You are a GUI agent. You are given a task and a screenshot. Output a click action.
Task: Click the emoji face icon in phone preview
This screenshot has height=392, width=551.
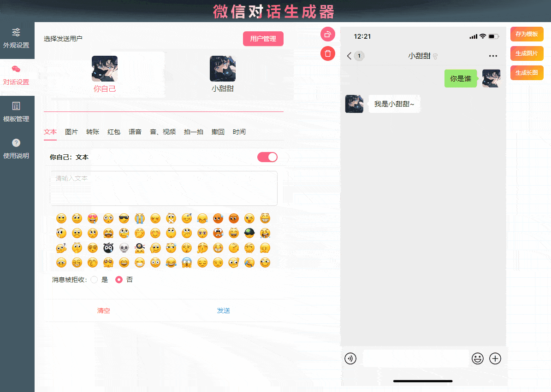[x=477, y=358]
